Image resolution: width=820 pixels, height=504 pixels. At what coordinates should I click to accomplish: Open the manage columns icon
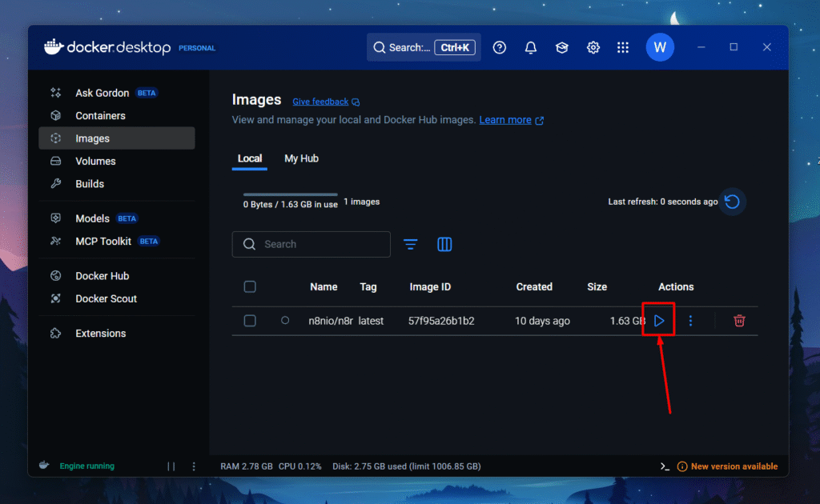(x=444, y=245)
